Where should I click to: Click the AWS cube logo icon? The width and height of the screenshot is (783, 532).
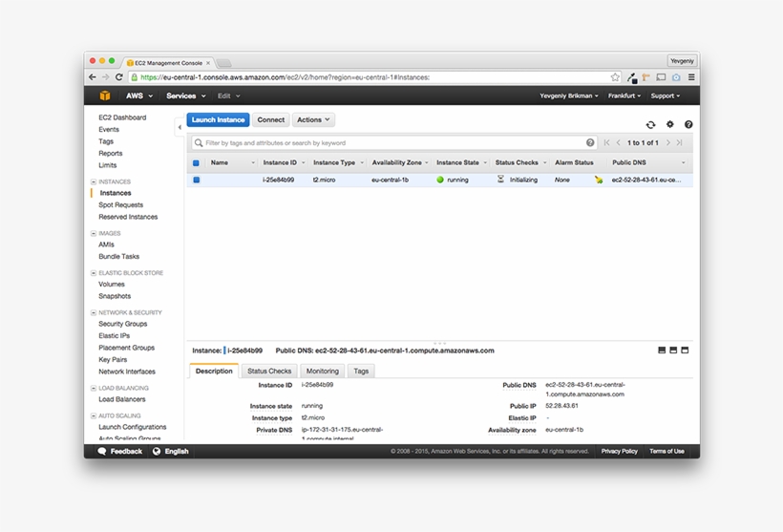(x=105, y=96)
